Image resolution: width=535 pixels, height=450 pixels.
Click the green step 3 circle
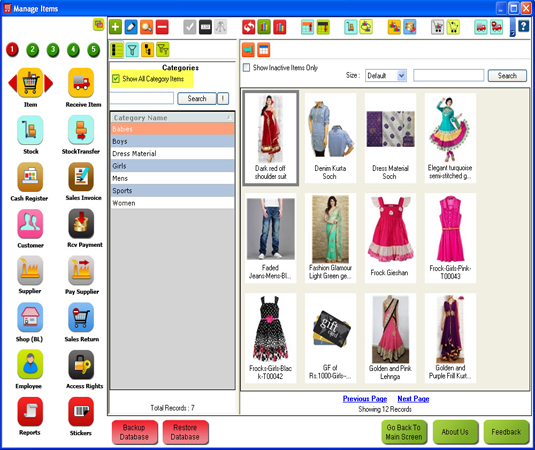[53, 50]
